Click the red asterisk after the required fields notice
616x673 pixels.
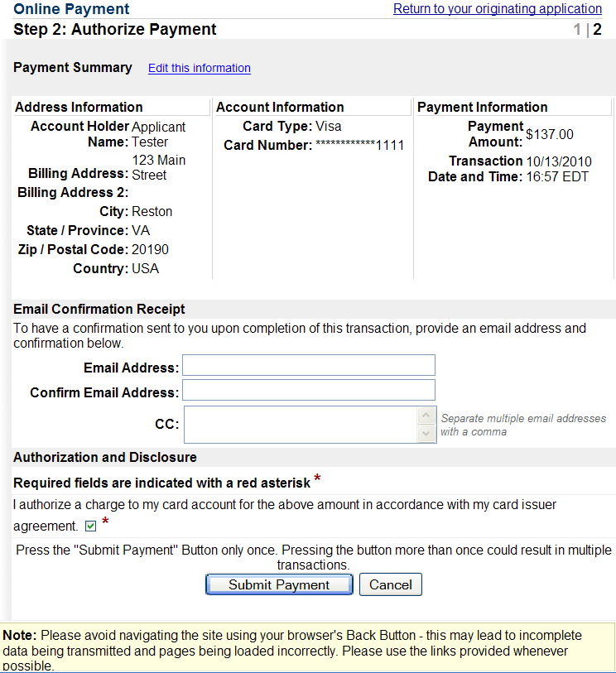pyautogui.click(x=317, y=480)
